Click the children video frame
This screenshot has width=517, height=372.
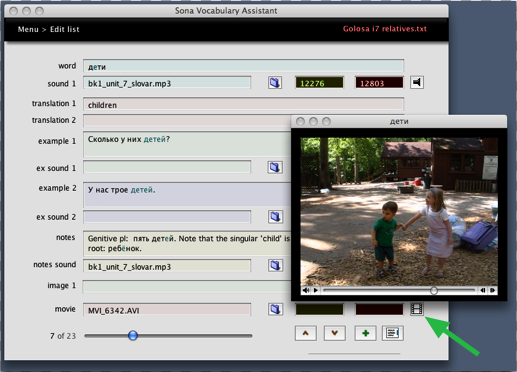coord(399,212)
